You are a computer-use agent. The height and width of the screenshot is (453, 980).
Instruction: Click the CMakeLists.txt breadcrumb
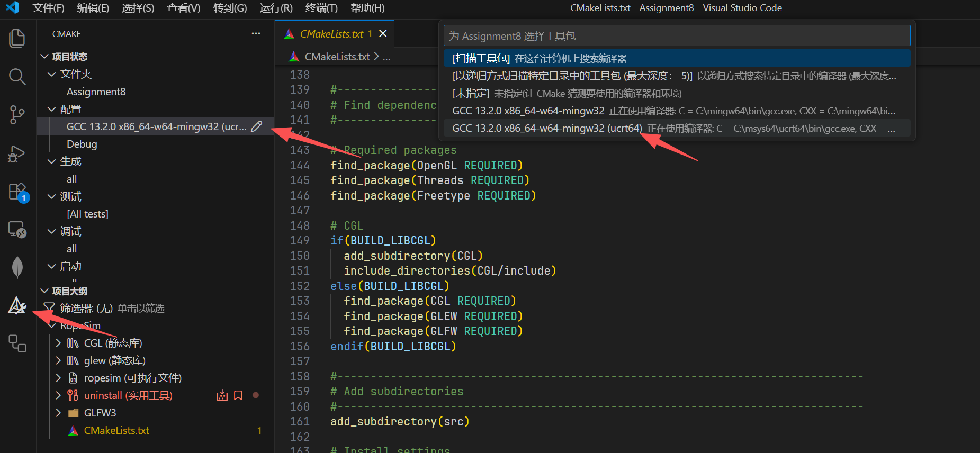pyautogui.click(x=337, y=56)
